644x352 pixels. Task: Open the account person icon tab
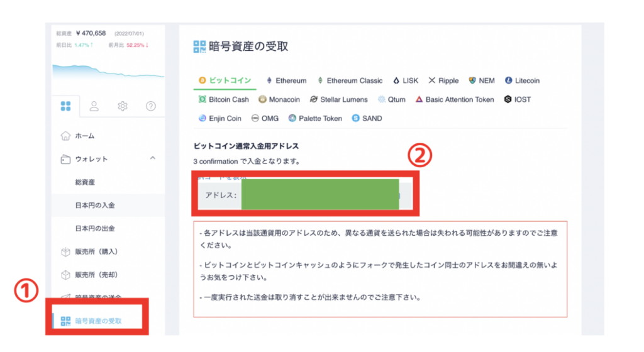[x=94, y=106]
